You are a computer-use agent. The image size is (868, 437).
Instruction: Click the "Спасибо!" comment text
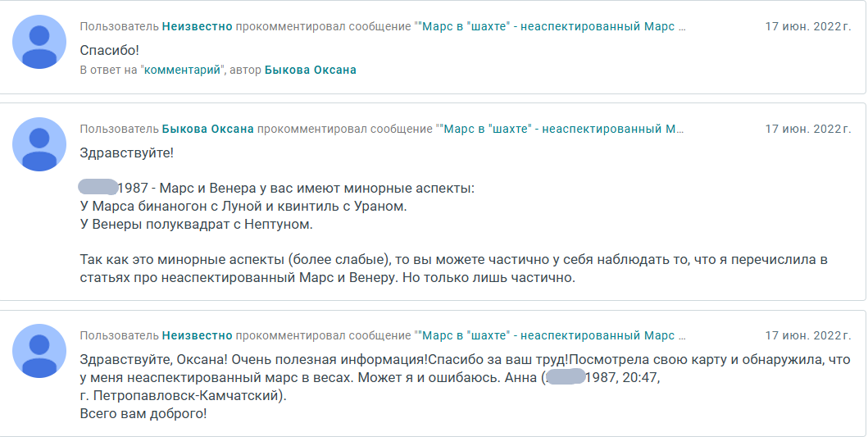(x=110, y=50)
